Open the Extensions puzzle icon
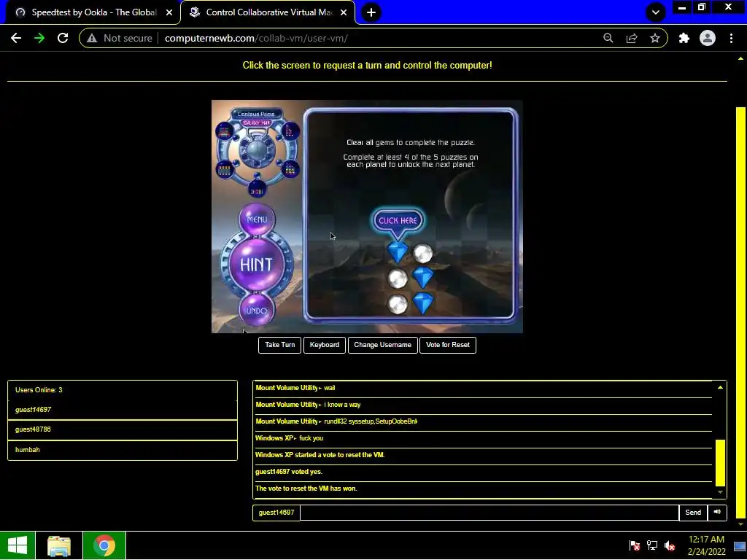Screen dimensions: 747x560 pos(684,38)
